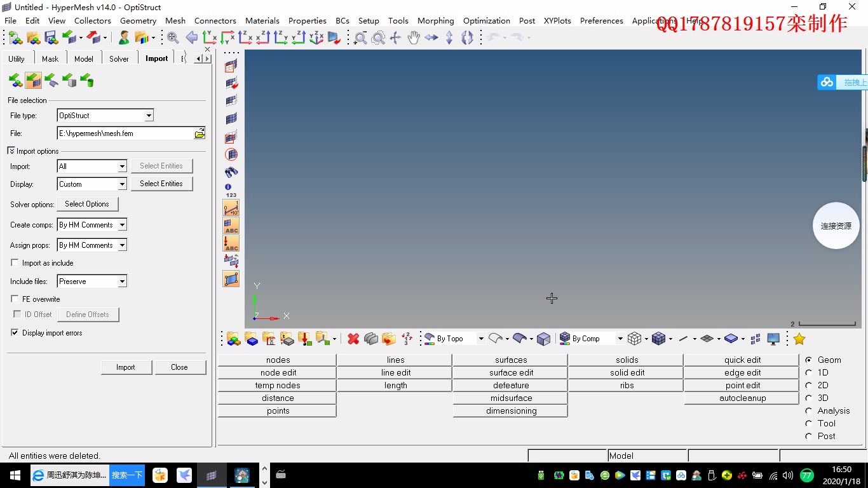This screenshot has height=488, width=868.
Task: Click the red X Delete icon
Action: pyautogui.click(x=353, y=339)
